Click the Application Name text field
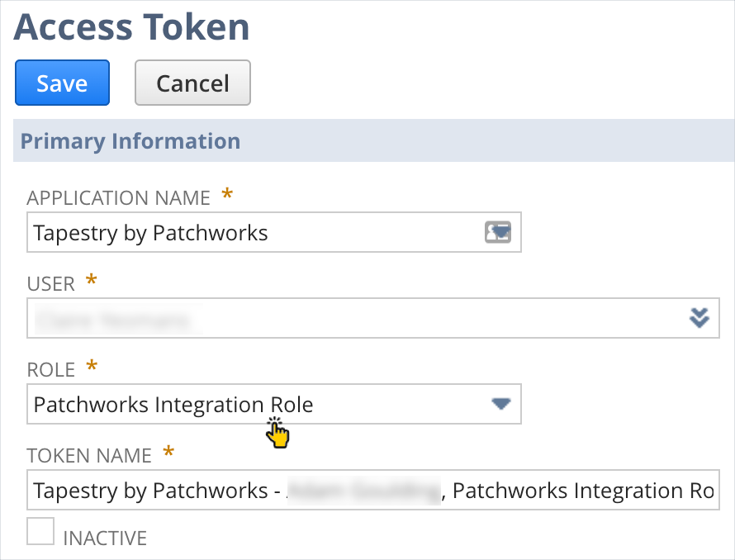735x560 pixels. [248, 233]
